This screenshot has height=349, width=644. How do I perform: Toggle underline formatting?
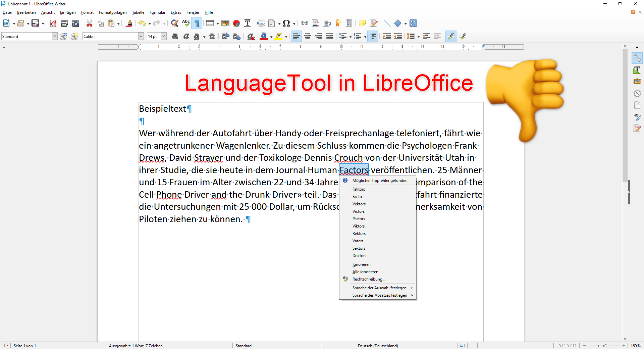point(197,36)
